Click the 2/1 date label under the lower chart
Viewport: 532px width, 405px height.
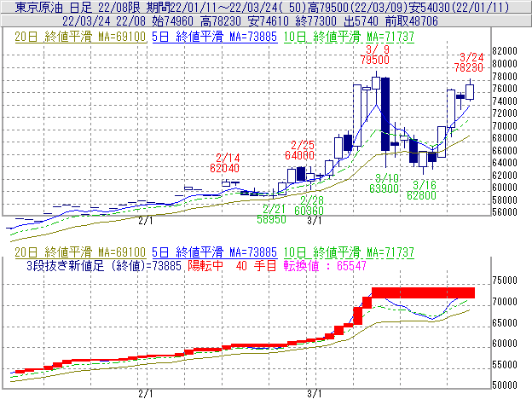point(146,394)
